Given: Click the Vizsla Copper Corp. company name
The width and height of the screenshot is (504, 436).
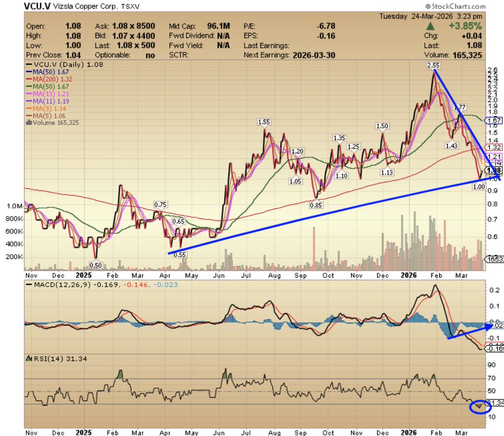Looking at the screenshot, I should click(x=85, y=7).
